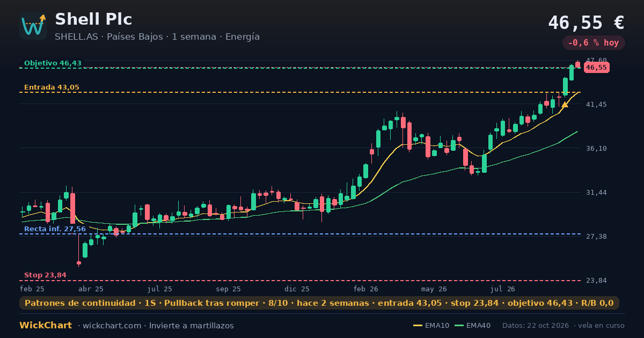Click the current price 46,55 €
The width and height of the screenshot is (644, 338).
pyautogui.click(x=586, y=23)
